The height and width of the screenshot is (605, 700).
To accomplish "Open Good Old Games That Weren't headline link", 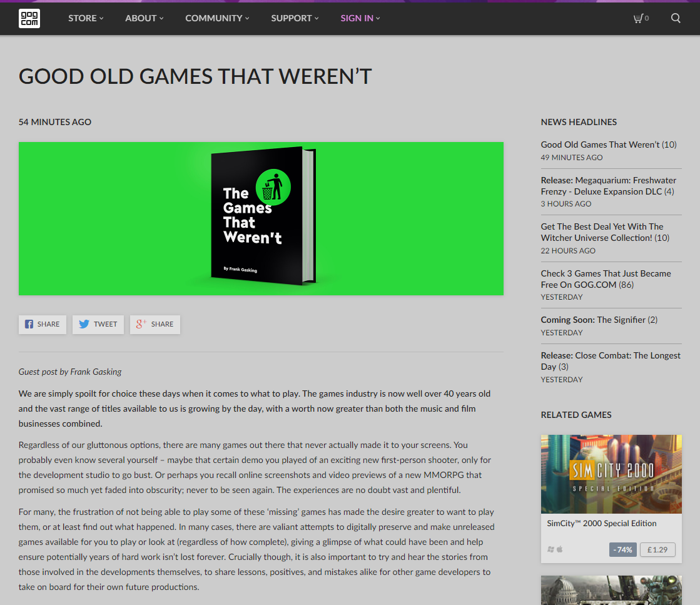I will 609,145.
